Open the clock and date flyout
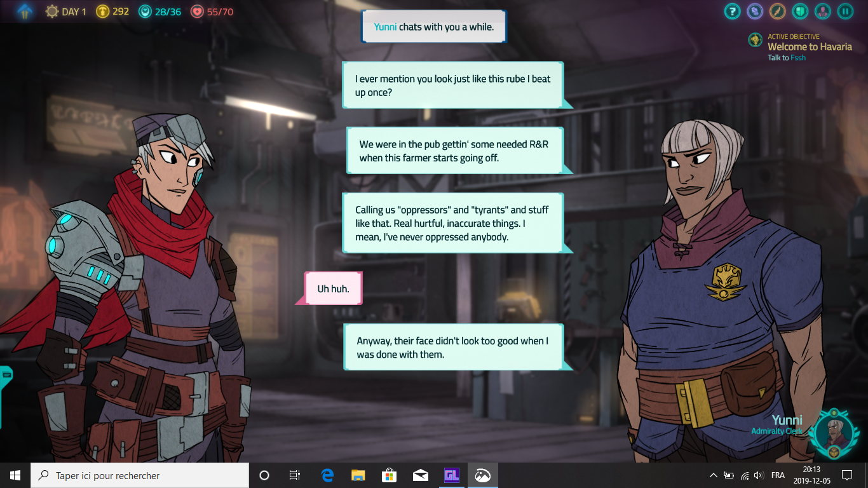Viewport: 868px width, 488px height. pyautogui.click(x=811, y=475)
